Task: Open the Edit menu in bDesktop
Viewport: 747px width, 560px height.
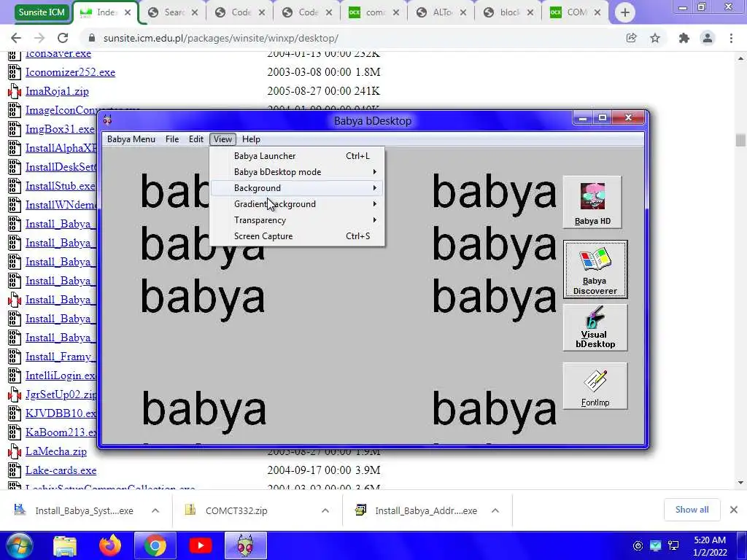Action: [x=196, y=139]
